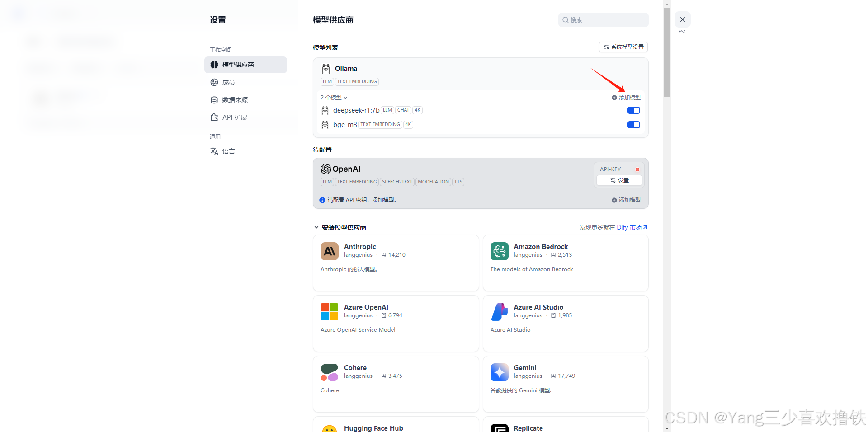
Task: Open the Azure OpenAI card title
Action: pyautogui.click(x=366, y=307)
